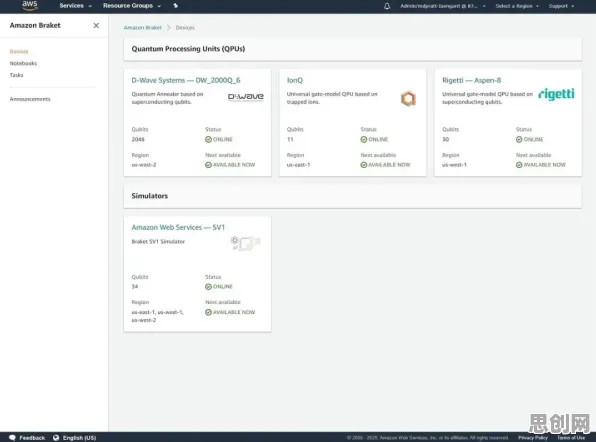Open the D-Wave Systems DW_2000Q_6 device

coord(186,80)
